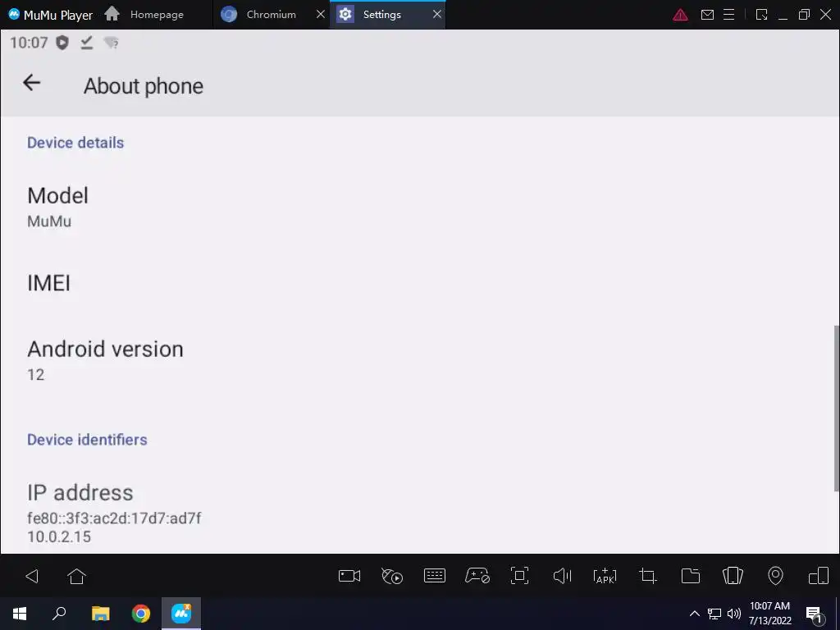Image resolution: width=840 pixels, height=630 pixels.
Task: Click the Device details section header
Action: point(75,143)
